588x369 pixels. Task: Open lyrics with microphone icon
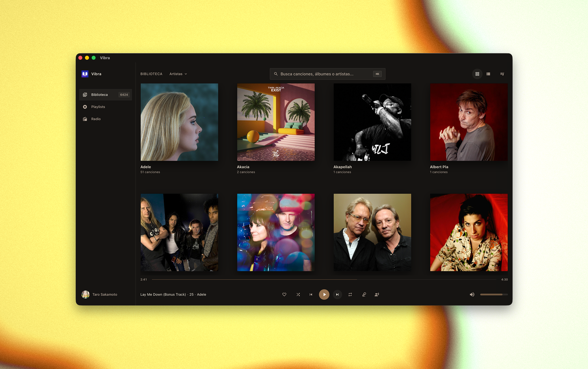[364, 295]
